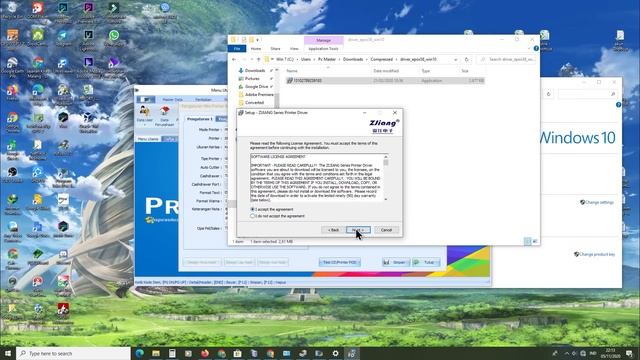The image size is (640, 360).
Task: Click the Downloads breadcrumb in the address bar
Action: click(x=353, y=60)
